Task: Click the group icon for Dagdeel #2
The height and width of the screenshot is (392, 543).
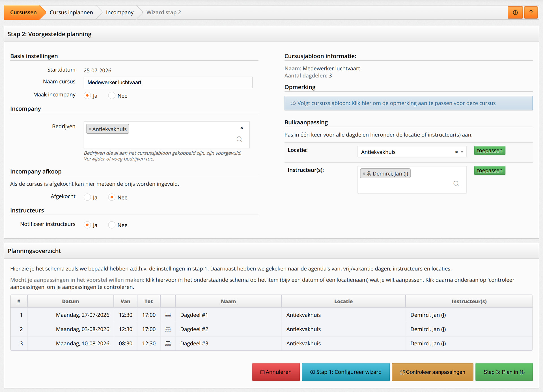Action: tap(168, 329)
